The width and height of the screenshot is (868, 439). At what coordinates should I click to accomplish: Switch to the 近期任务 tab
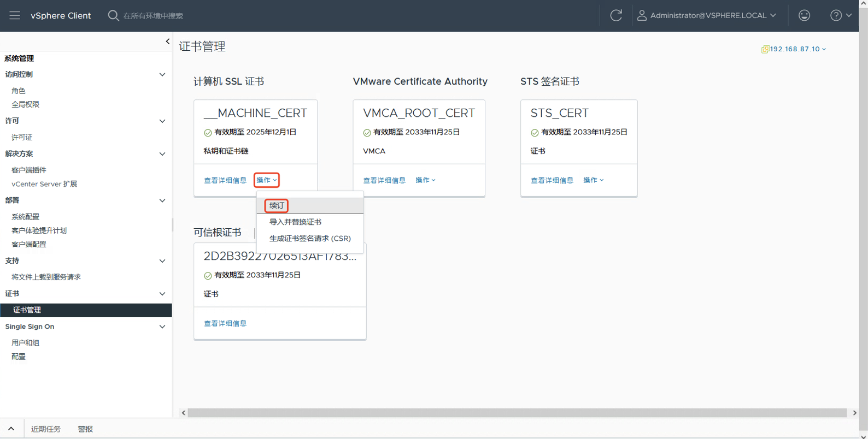click(46, 429)
